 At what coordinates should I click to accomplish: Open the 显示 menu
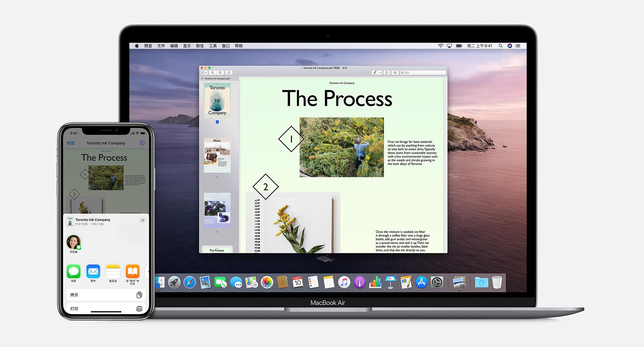[187, 46]
